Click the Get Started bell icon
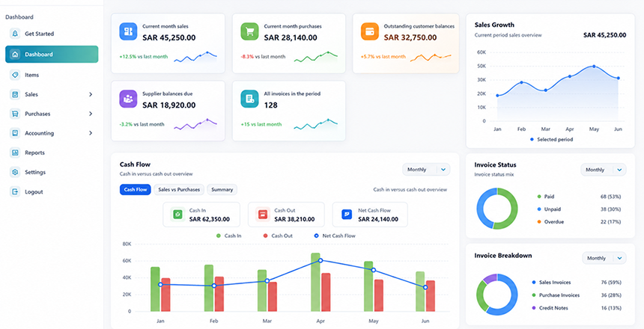Viewport: 644px width, 329px height. pyautogui.click(x=15, y=34)
